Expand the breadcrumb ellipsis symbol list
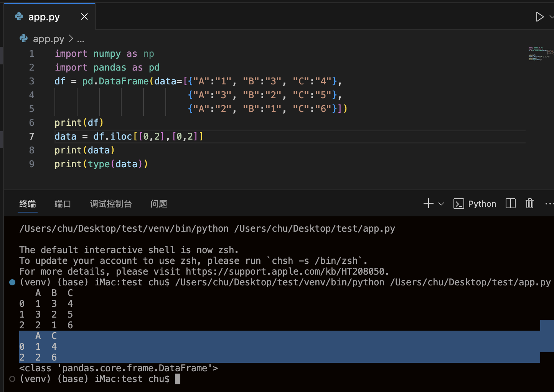Viewport: 554px width, 392px height. (x=81, y=39)
